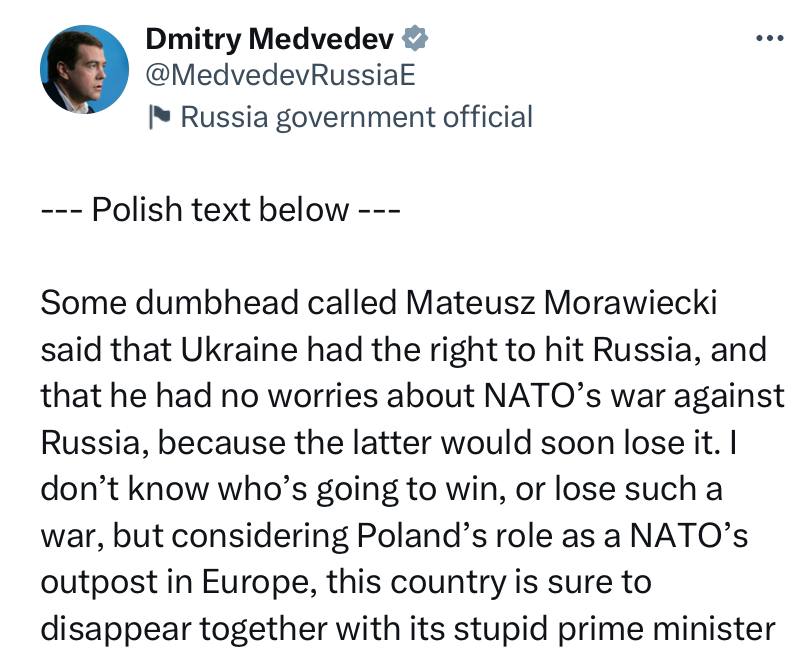Click the phrase disappear together

click(183, 630)
